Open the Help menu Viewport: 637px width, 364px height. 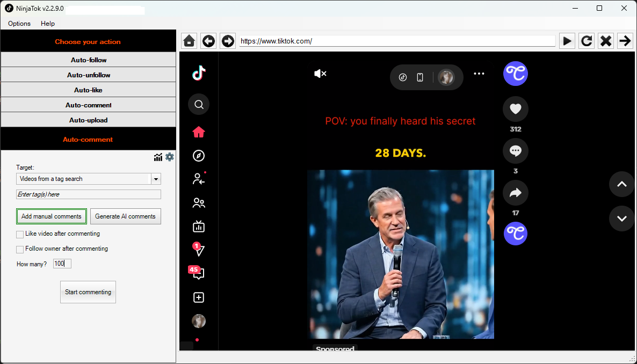48,24
